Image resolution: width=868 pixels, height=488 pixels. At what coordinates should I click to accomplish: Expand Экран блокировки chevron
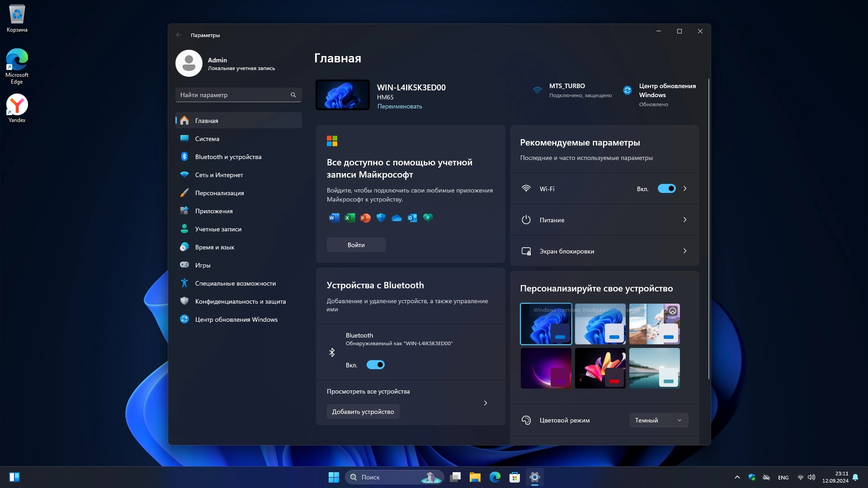(x=684, y=251)
